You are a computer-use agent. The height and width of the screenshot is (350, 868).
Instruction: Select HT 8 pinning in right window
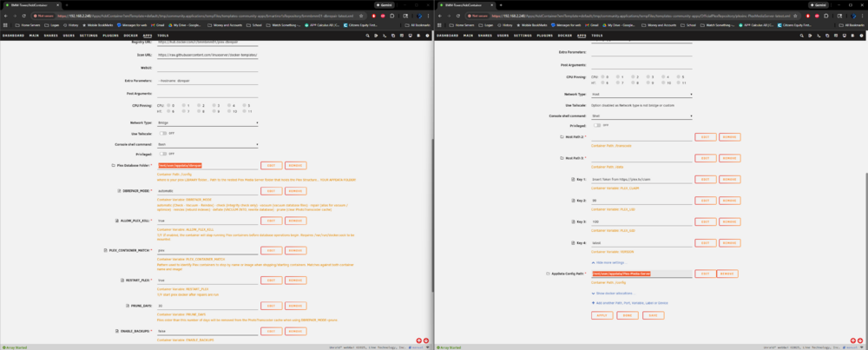click(x=633, y=83)
